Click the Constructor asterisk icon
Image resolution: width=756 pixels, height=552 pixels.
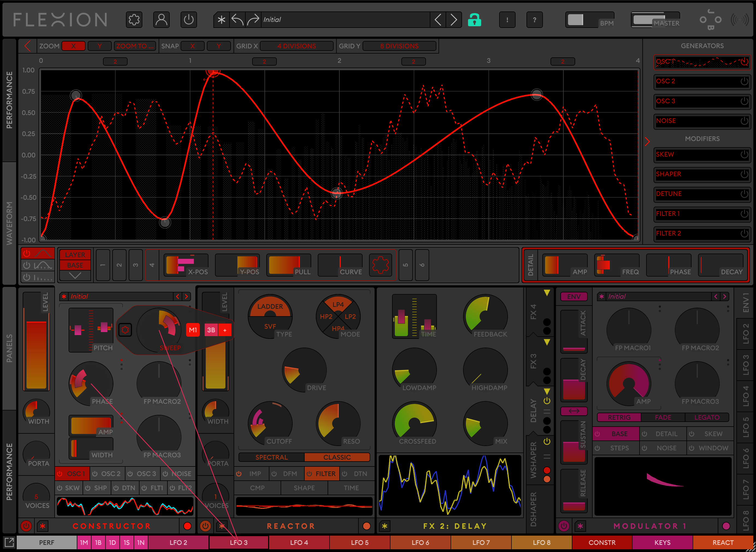[43, 526]
